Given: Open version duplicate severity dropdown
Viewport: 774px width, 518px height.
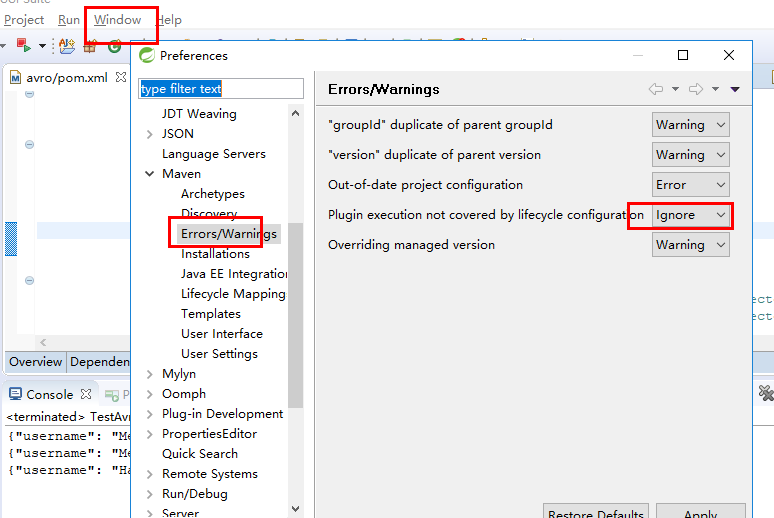Looking at the screenshot, I should pos(691,155).
